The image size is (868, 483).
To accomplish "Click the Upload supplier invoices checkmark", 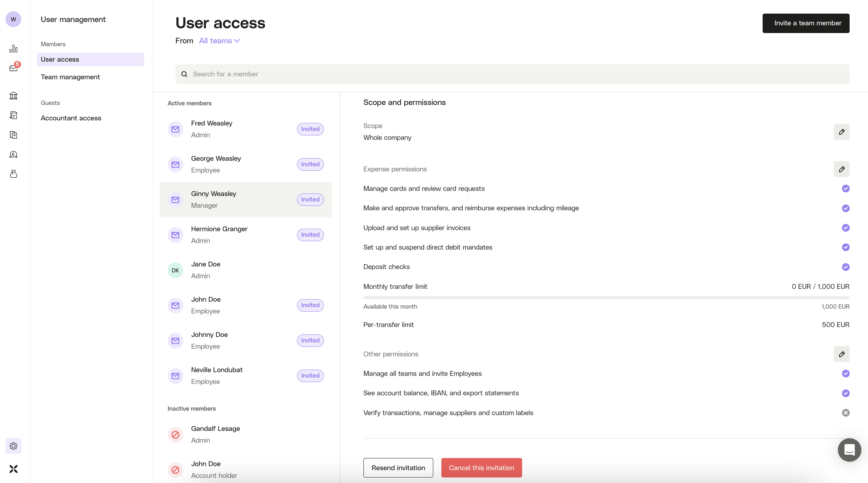I will coord(846,228).
